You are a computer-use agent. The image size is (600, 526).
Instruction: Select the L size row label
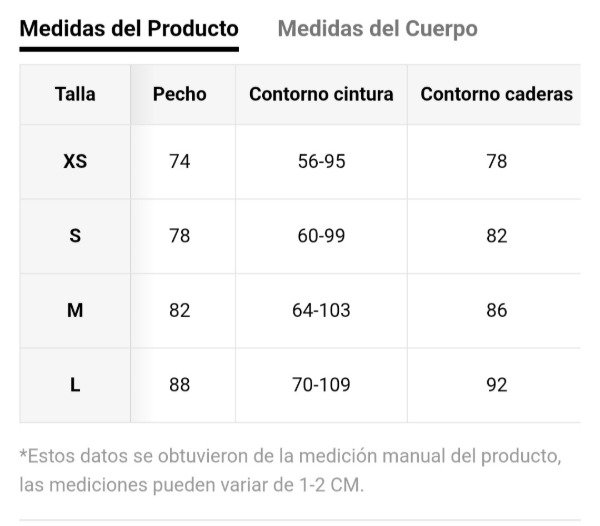pyautogui.click(x=75, y=385)
